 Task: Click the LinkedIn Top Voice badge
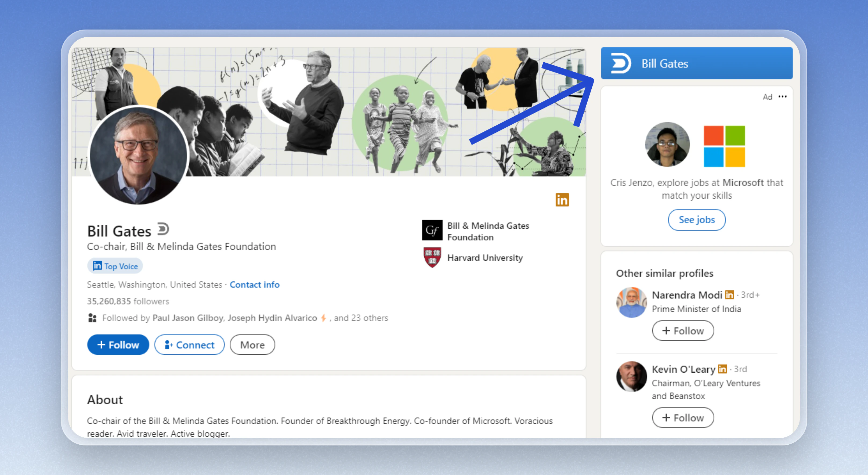115,266
